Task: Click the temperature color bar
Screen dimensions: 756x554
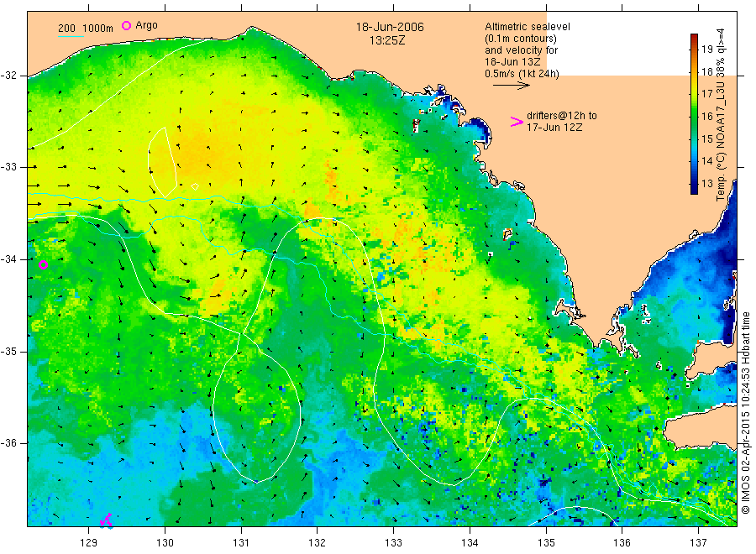Action: [x=694, y=114]
